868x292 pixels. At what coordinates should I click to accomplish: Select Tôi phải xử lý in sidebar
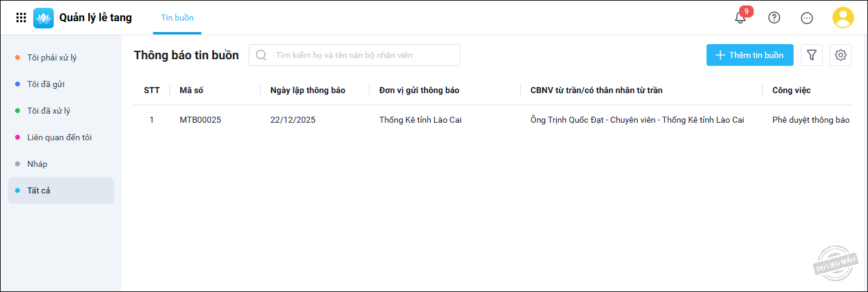pos(52,57)
